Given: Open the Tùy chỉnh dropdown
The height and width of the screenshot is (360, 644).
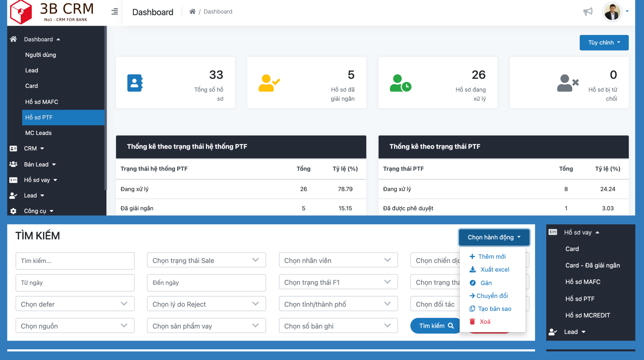Looking at the screenshot, I should [x=604, y=43].
